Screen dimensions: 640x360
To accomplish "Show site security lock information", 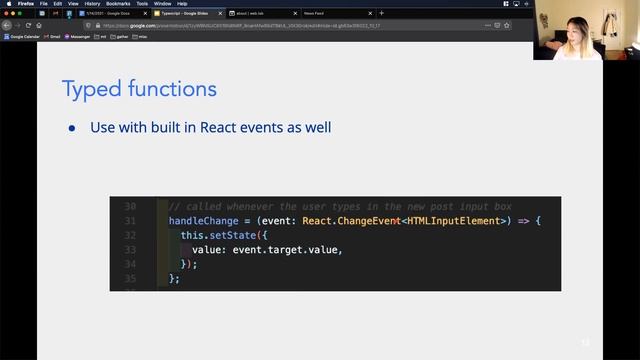I will (x=98, y=25).
